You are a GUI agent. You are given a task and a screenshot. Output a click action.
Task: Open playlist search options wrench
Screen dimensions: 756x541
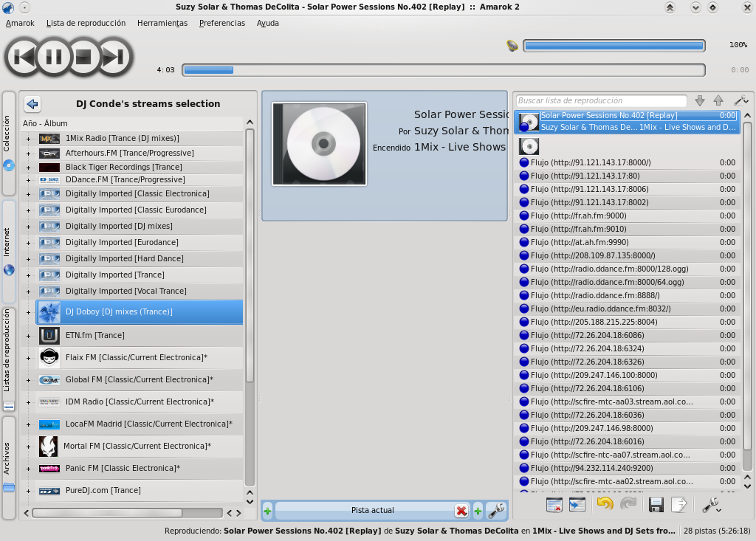click(741, 100)
